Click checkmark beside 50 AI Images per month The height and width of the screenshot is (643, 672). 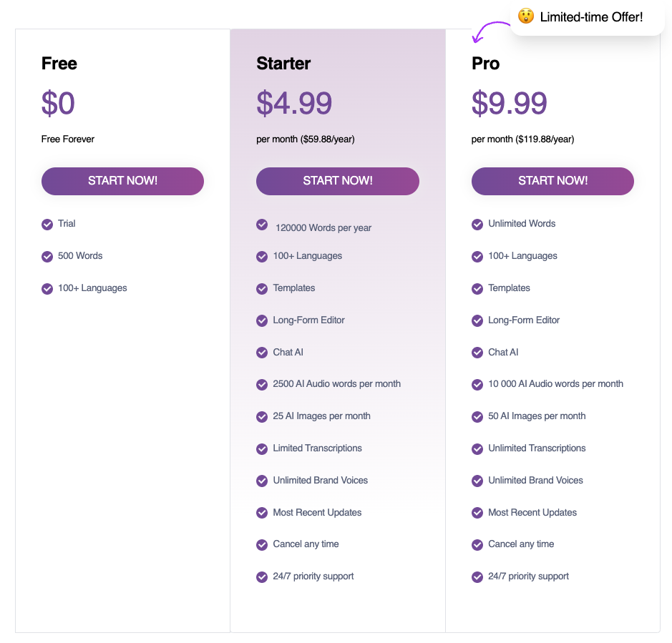[477, 417]
